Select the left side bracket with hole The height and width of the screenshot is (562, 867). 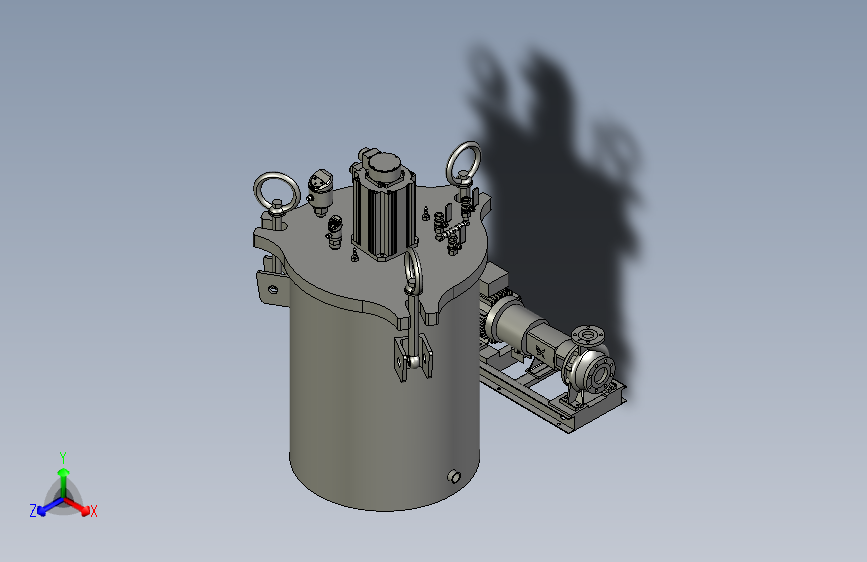[271, 288]
